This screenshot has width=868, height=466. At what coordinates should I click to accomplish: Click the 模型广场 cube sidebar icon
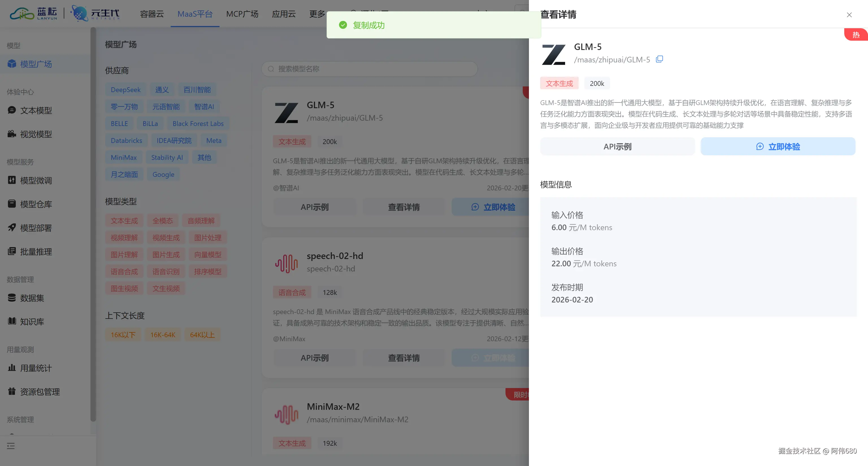12,64
